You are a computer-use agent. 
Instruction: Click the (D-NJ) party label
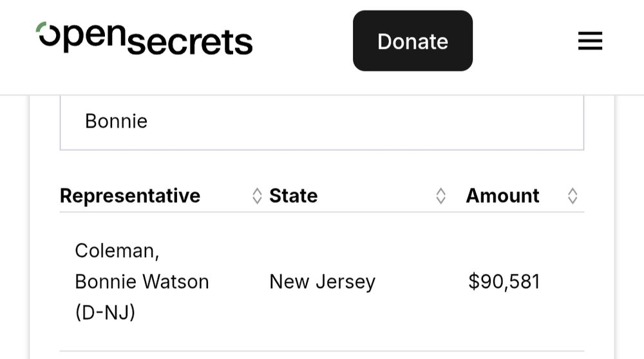click(105, 312)
